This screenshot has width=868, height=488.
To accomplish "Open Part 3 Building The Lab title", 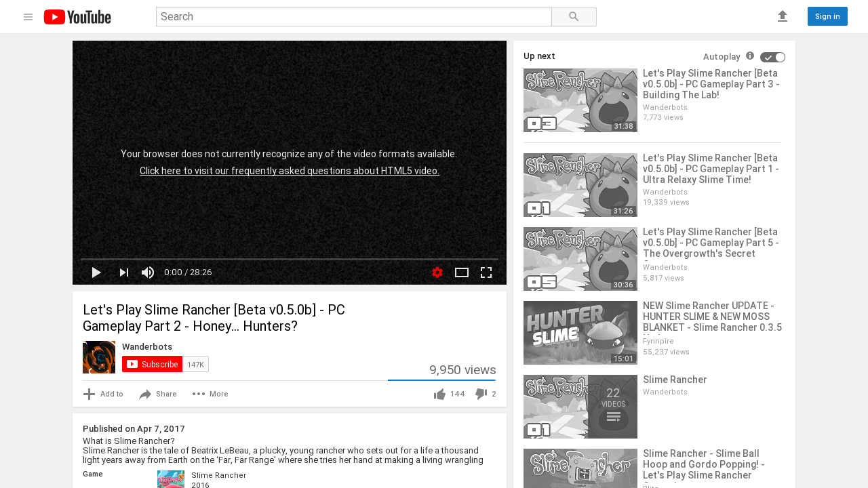I will 711,84.
